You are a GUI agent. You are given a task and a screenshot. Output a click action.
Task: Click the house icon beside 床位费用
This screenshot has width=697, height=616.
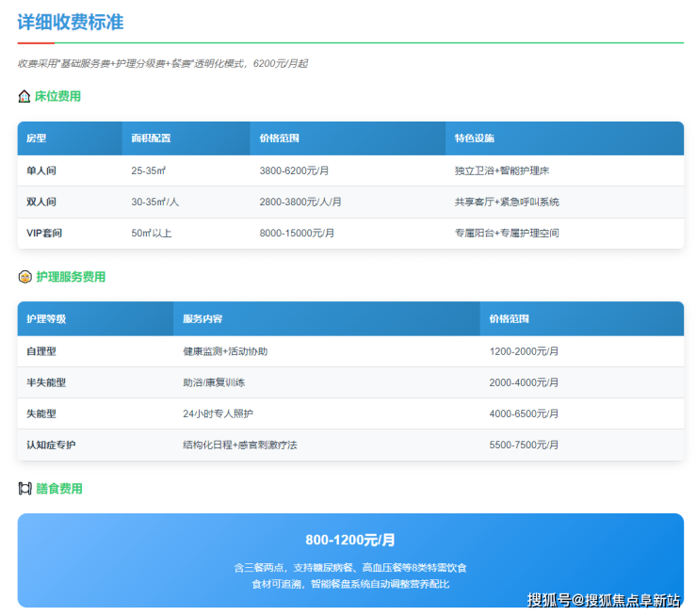click(x=24, y=96)
